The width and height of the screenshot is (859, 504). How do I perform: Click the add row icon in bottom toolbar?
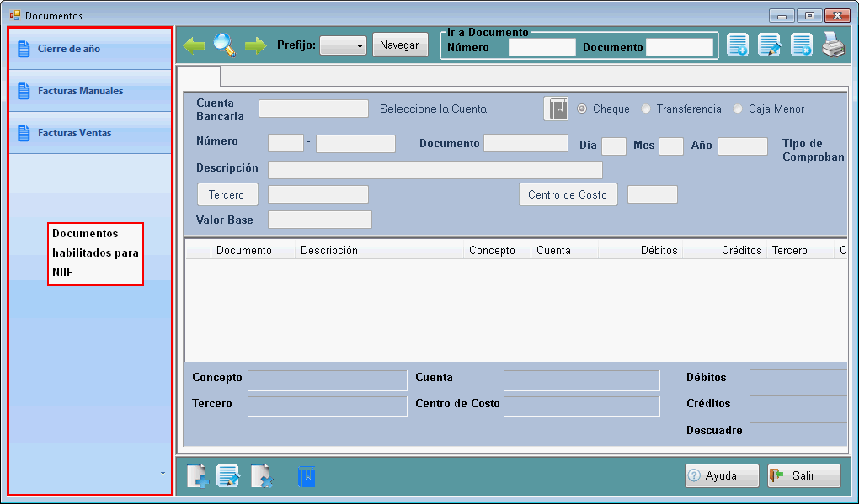(x=197, y=475)
